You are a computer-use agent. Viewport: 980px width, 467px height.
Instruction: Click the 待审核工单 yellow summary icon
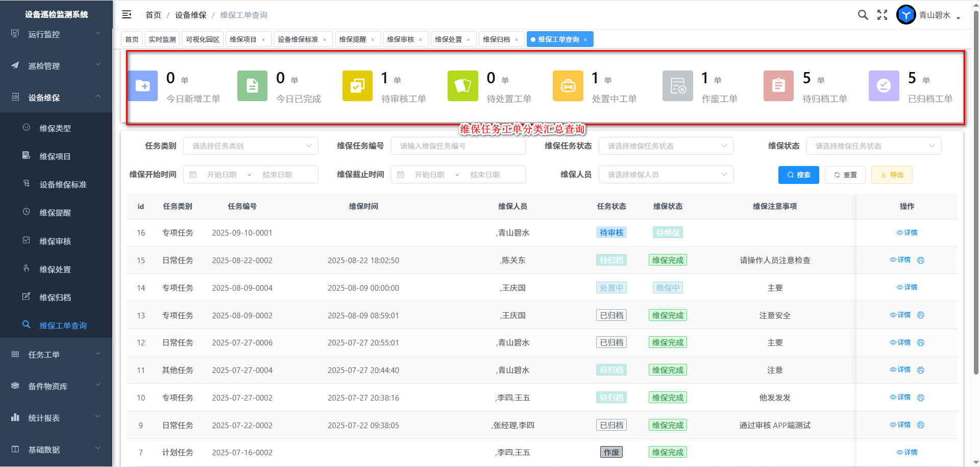pyautogui.click(x=357, y=86)
